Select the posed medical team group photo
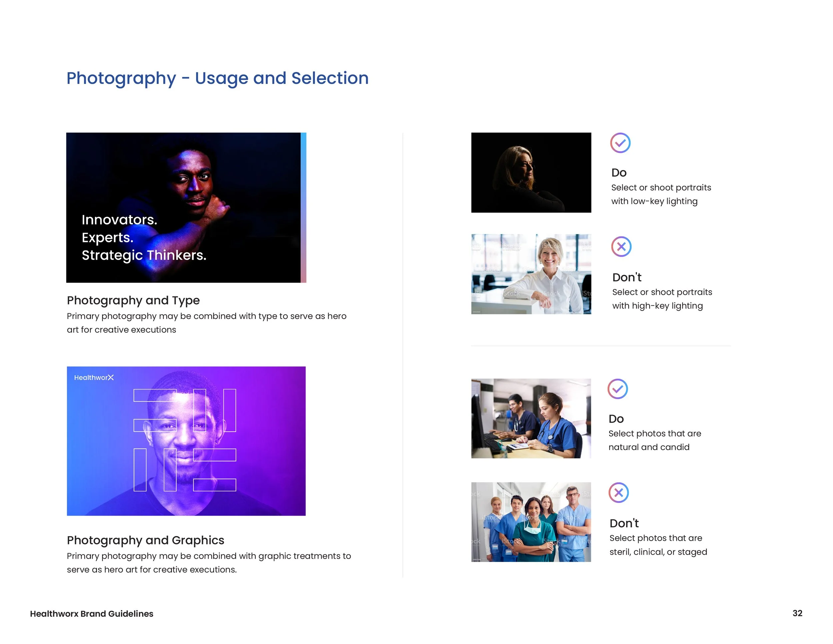 tap(531, 522)
